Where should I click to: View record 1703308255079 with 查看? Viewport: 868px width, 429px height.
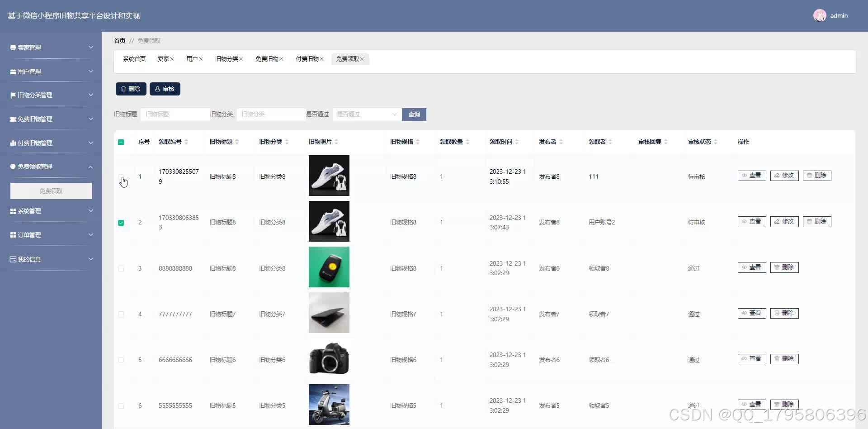click(752, 176)
